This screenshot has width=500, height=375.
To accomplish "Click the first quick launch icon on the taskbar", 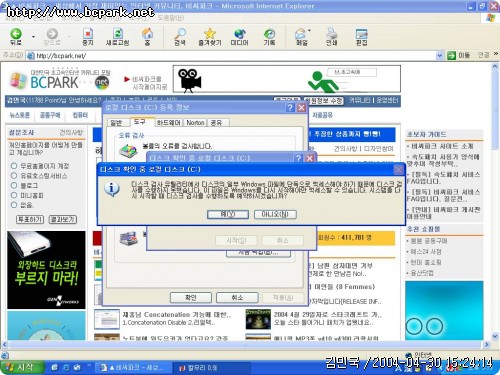I will click(x=54, y=367).
